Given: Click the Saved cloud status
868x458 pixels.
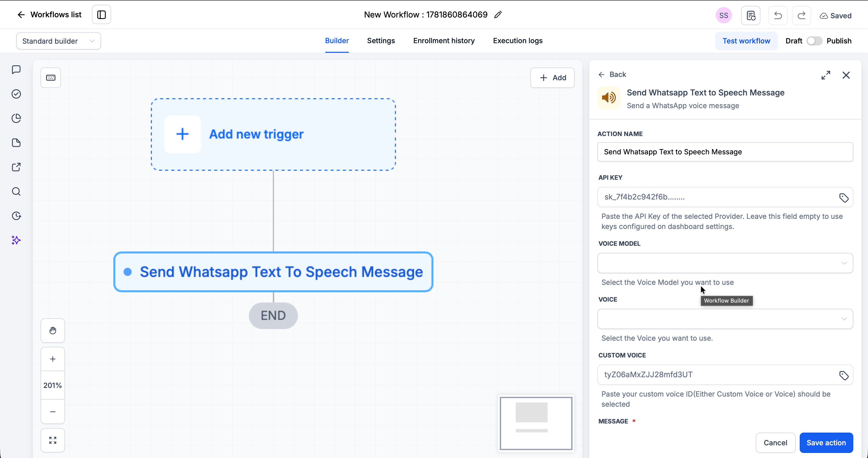Looking at the screenshot, I should pyautogui.click(x=836, y=16).
